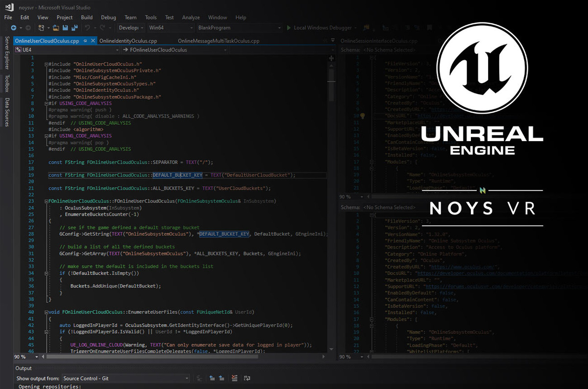Open the Show output from dropdown
This screenshot has width=588, height=389.
[126, 378]
